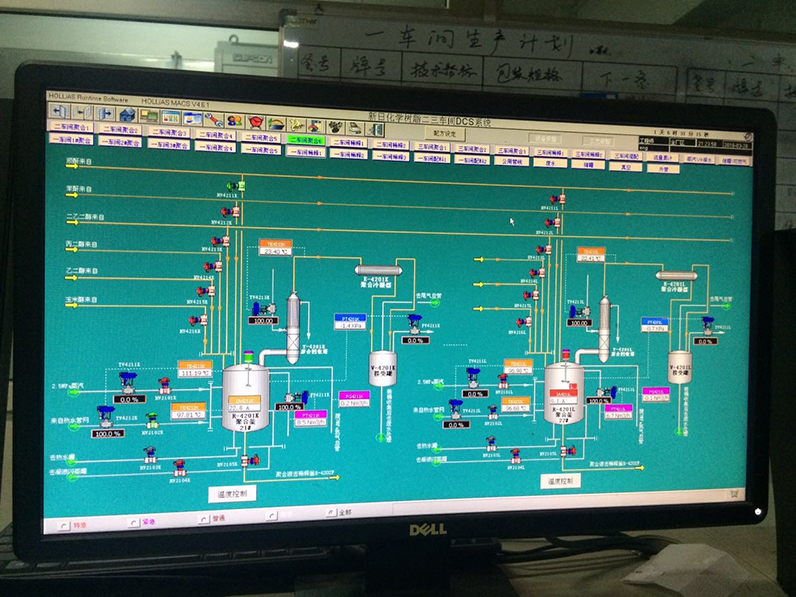Screen dimensions: 796x597
Task: Click the E-4201K condenser
Action: coord(378,270)
